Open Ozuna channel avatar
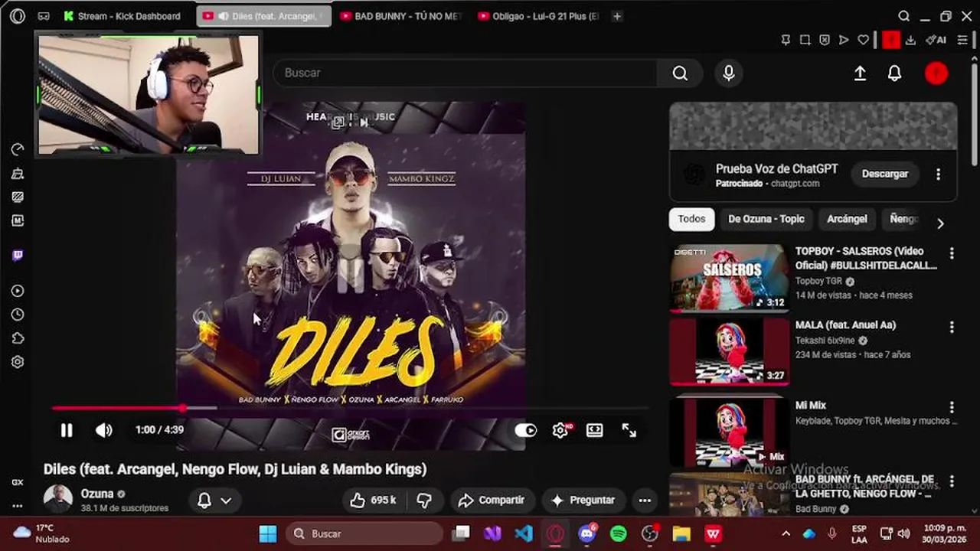This screenshot has width=980, height=551. [x=57, y=499]
